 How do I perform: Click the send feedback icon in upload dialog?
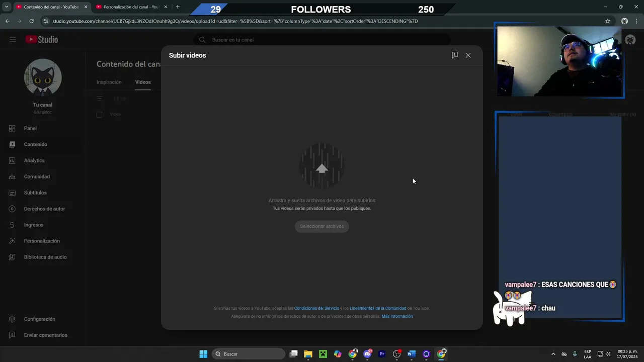point(454,55)
